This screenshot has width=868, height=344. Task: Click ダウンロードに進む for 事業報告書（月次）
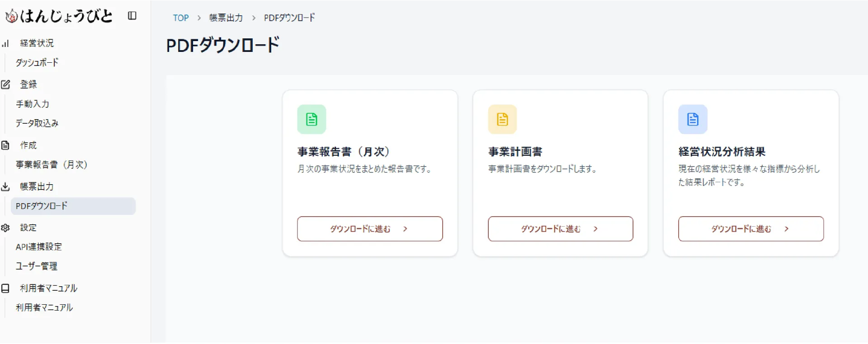[x=369, y=229]
